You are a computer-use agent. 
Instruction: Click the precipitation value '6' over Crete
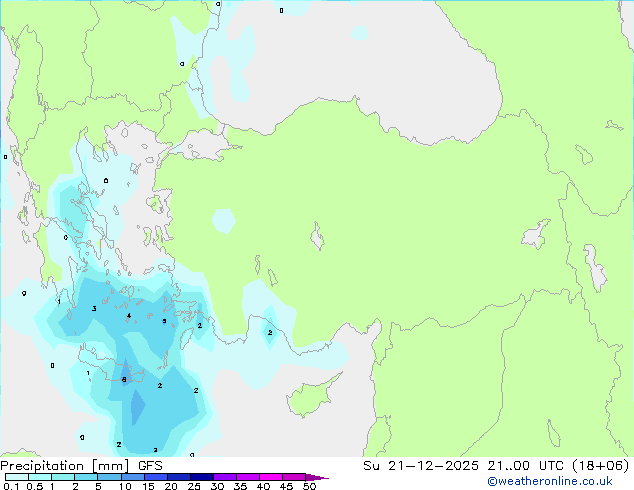click(x=124, y=379)
